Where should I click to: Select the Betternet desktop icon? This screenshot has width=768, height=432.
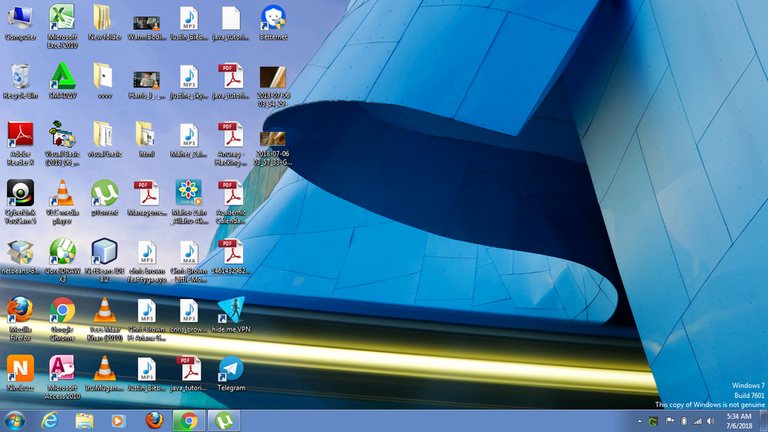[x=273, y=18]
